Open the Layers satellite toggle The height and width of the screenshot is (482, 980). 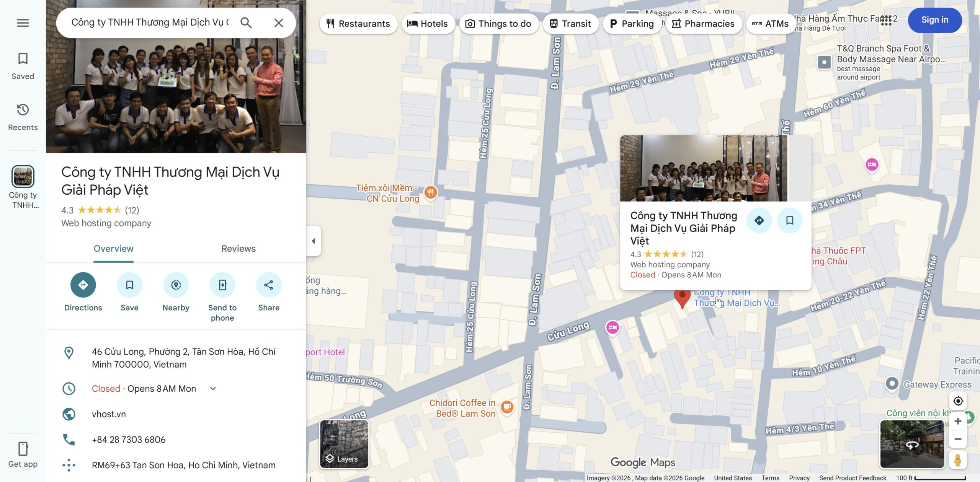tap(344, 444)
